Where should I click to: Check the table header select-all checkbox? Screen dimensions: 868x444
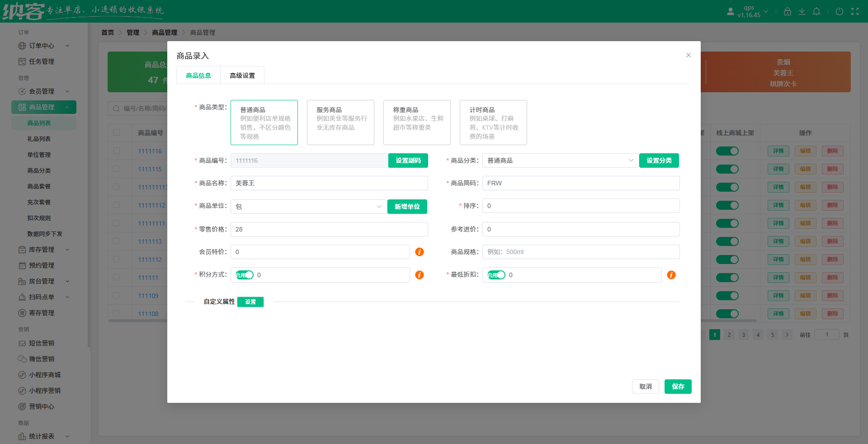click(117, 132)
